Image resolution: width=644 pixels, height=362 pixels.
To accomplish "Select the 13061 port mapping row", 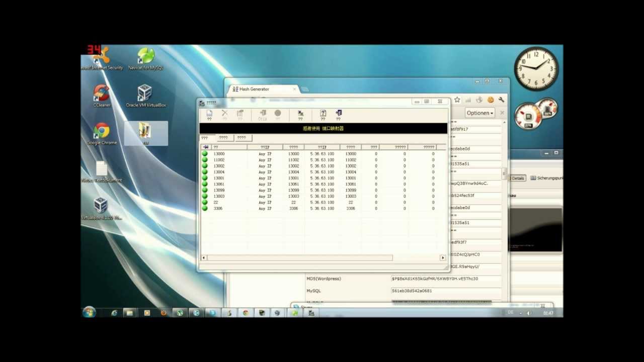I will pos(323,184).
